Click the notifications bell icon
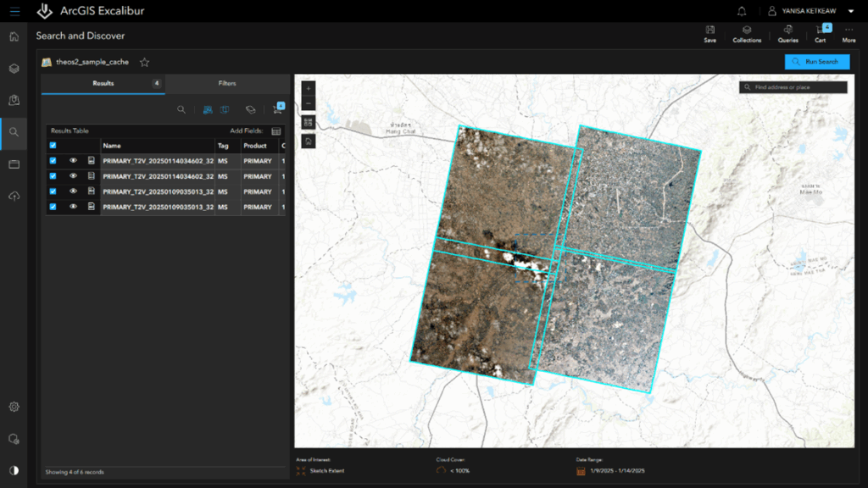This screenshot has height=488, width=868. coord(743,12)
